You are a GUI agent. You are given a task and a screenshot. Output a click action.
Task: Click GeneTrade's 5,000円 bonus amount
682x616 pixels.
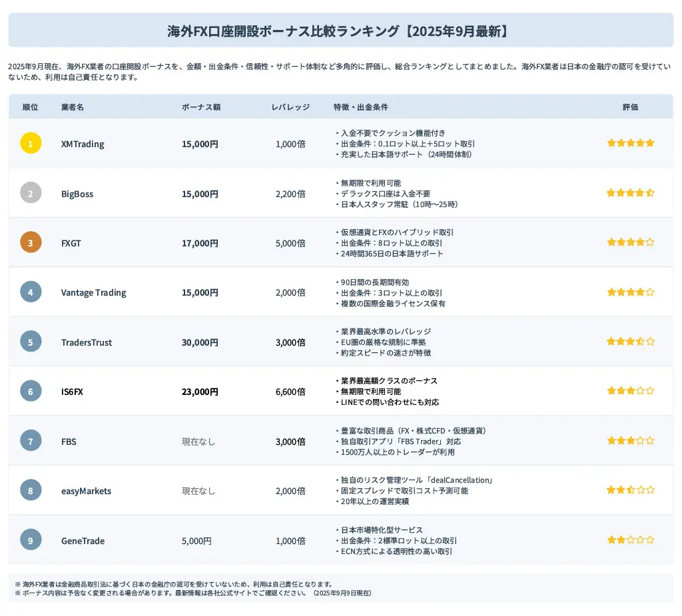coord(196,541)
